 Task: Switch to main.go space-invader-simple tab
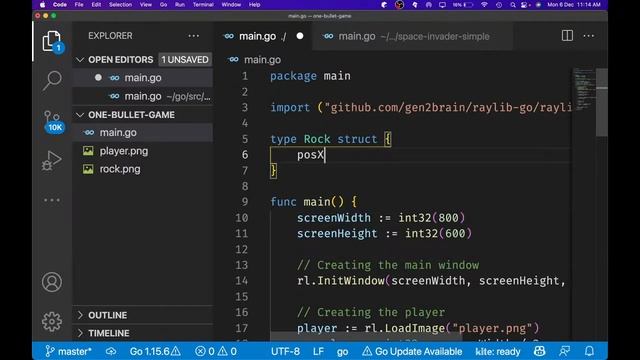point(412,36)
